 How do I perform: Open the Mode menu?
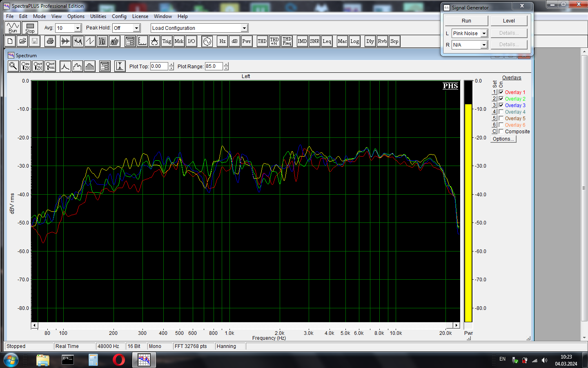click(x=39, y=16)
